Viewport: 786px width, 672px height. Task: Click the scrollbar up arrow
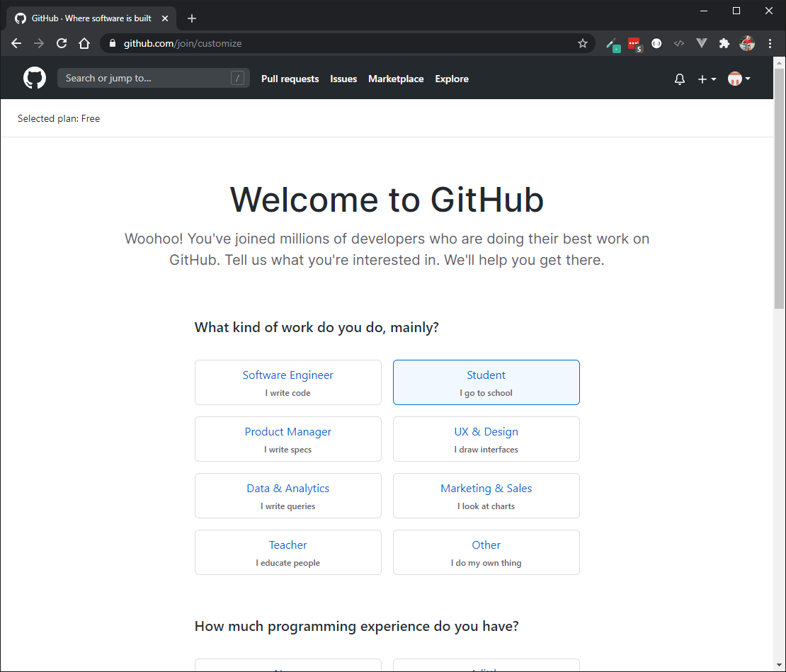tap(779, 63)
